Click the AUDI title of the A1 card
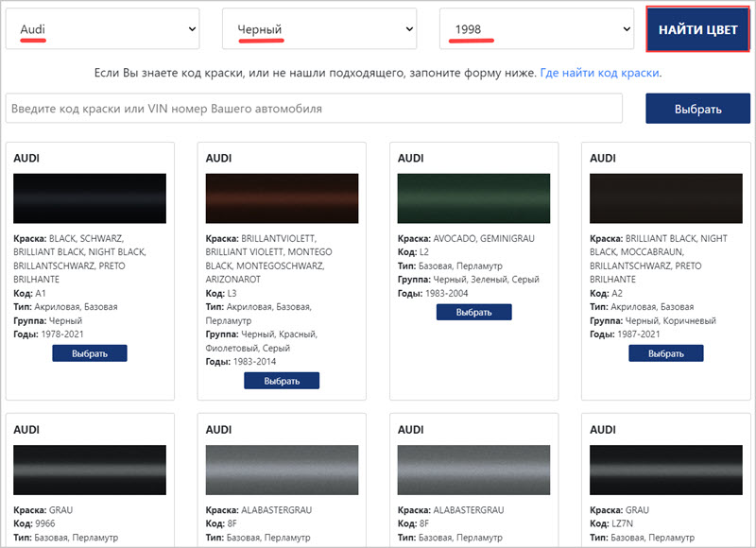This screenshot has height=548, width=756. pos(26,158)
